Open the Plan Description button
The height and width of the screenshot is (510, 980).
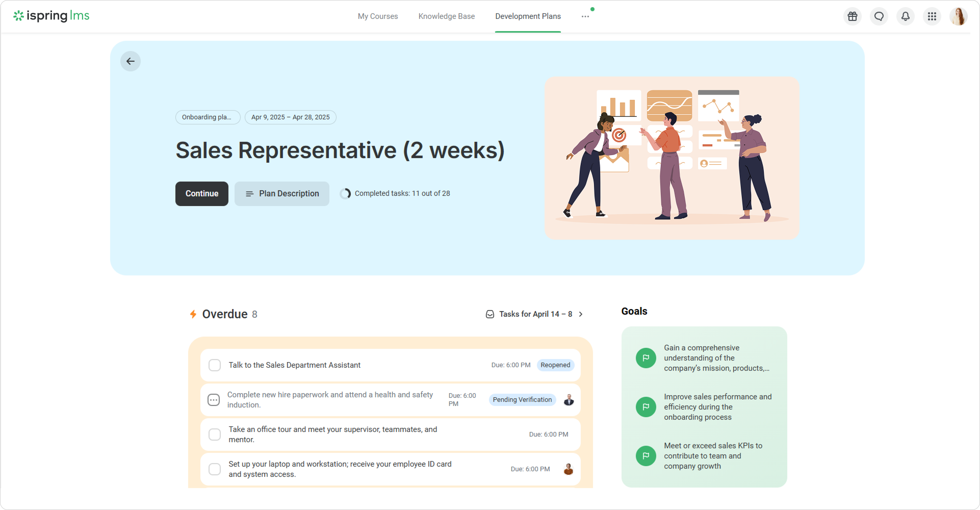[281, 194]
